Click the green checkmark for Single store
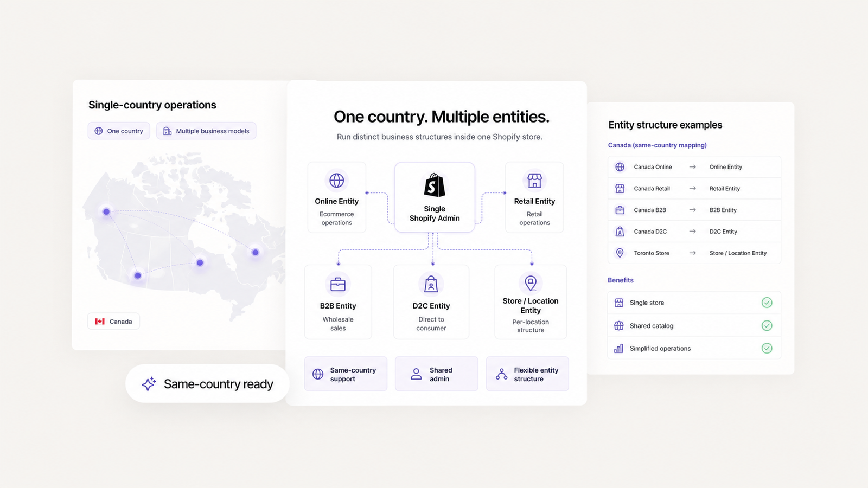868x488 pixels. tap(767, 303)
